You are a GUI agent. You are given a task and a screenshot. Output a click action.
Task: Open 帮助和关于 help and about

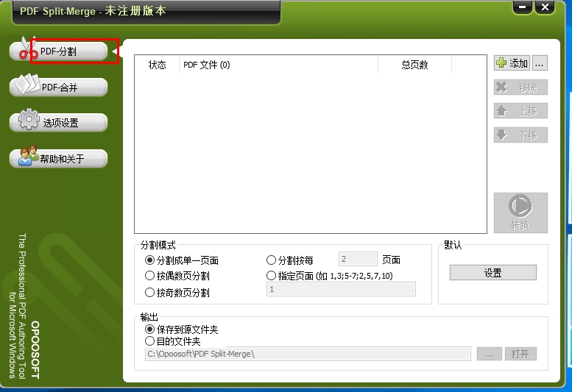click(58, 158)
